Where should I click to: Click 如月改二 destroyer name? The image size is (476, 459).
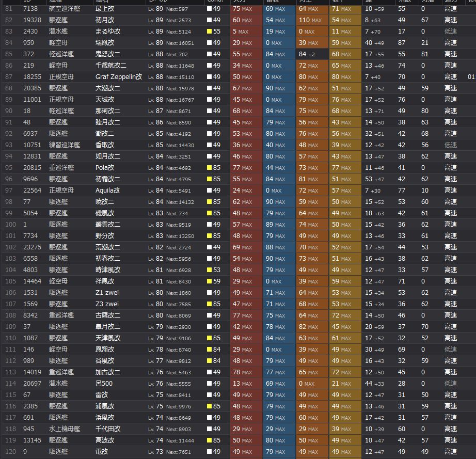coord(108,156)
